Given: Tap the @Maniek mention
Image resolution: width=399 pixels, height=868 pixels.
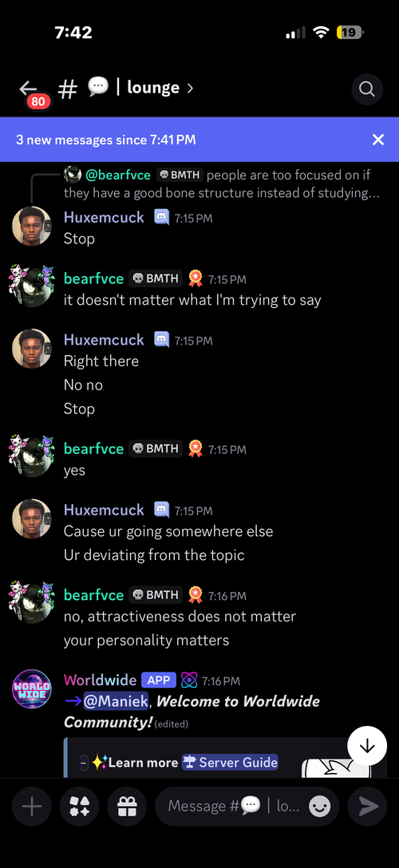Looking at the screenshot, I should [x=116, y=701].
